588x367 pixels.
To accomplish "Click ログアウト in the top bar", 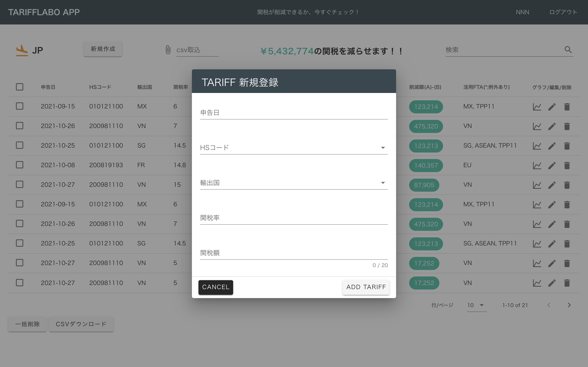I will (563, 12).
